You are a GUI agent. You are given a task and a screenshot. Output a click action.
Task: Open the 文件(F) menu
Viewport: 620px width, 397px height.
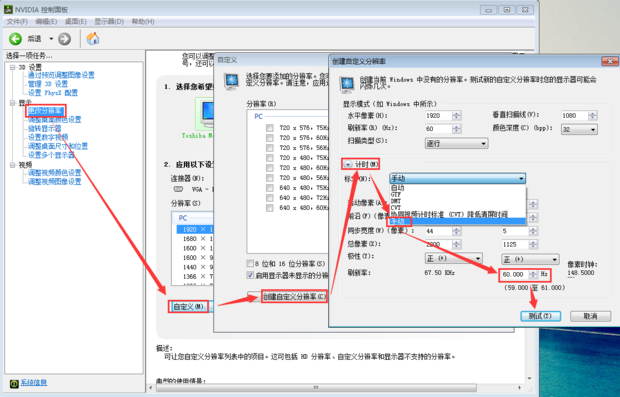tap(17, 21)
